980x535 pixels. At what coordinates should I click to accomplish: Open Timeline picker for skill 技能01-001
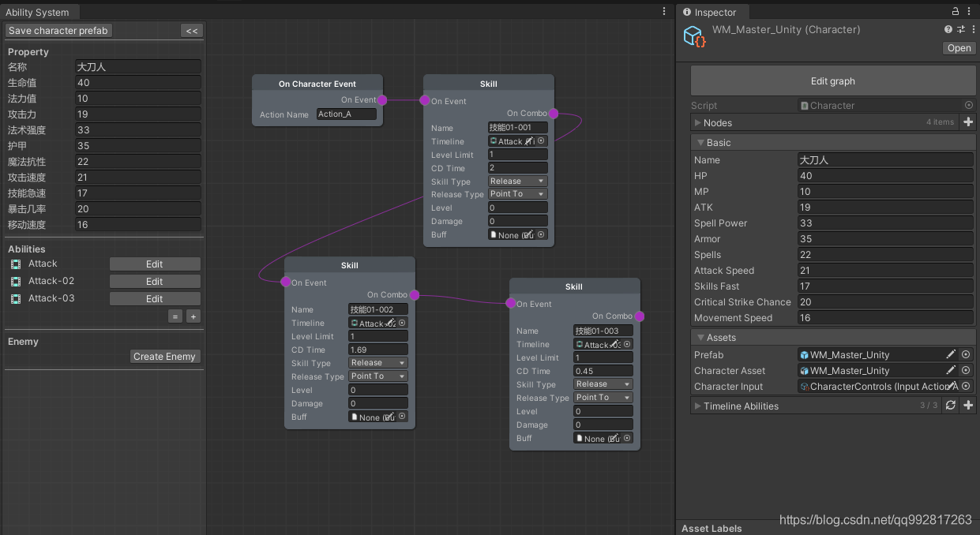pyautogui.click(x=541, y=141)
